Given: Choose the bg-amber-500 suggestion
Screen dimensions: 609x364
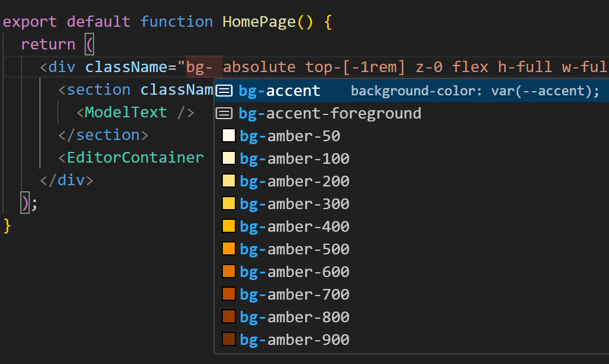Looking at the screenshot, I should tap(412, 249).
